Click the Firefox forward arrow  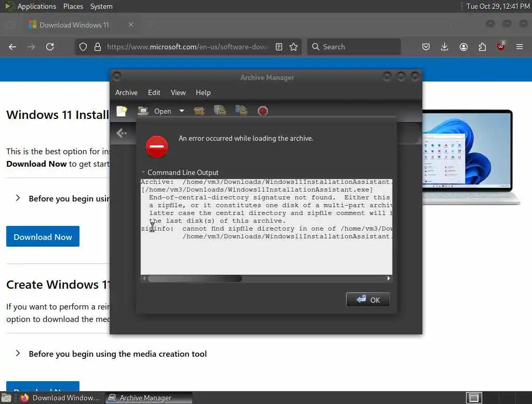[x=31, y=47]
